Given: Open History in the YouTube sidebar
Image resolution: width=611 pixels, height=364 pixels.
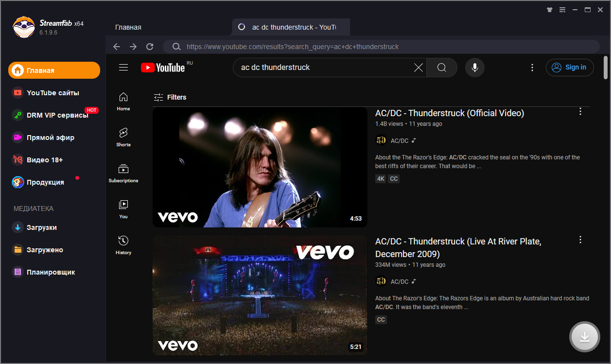Looking at the screenshot, I should click(123, 245).
